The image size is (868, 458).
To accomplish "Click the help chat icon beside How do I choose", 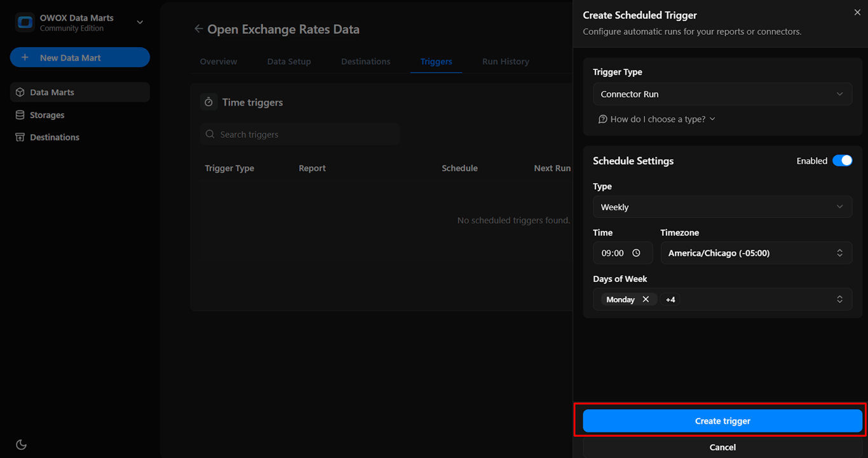I will [603, 119].
